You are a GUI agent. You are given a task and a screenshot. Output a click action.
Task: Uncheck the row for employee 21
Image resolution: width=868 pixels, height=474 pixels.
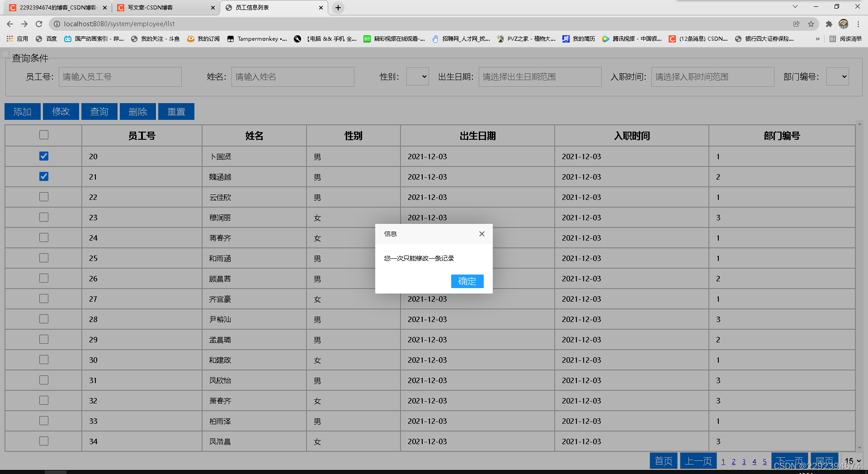(x=44, y=176)
